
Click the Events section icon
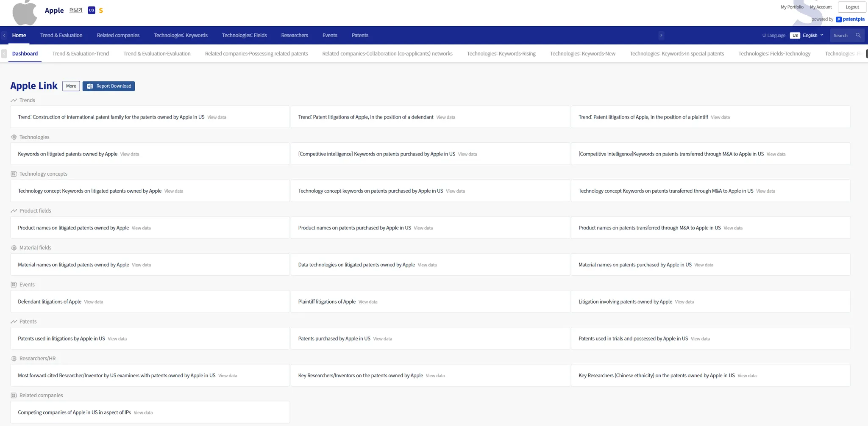[14, 285]
